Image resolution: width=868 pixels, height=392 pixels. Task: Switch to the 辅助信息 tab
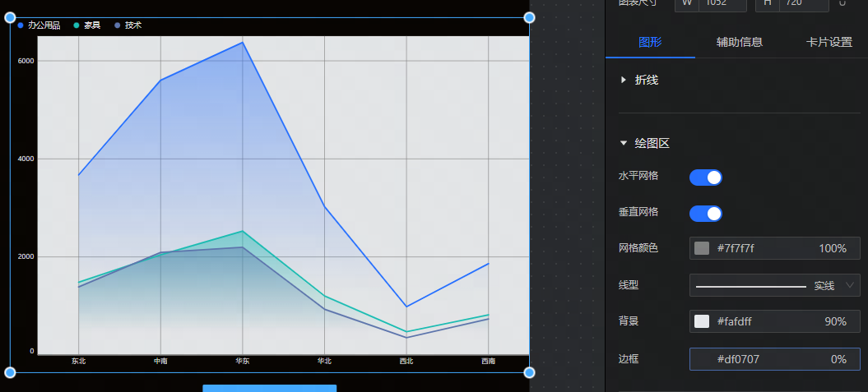click(x=739, y=42)
